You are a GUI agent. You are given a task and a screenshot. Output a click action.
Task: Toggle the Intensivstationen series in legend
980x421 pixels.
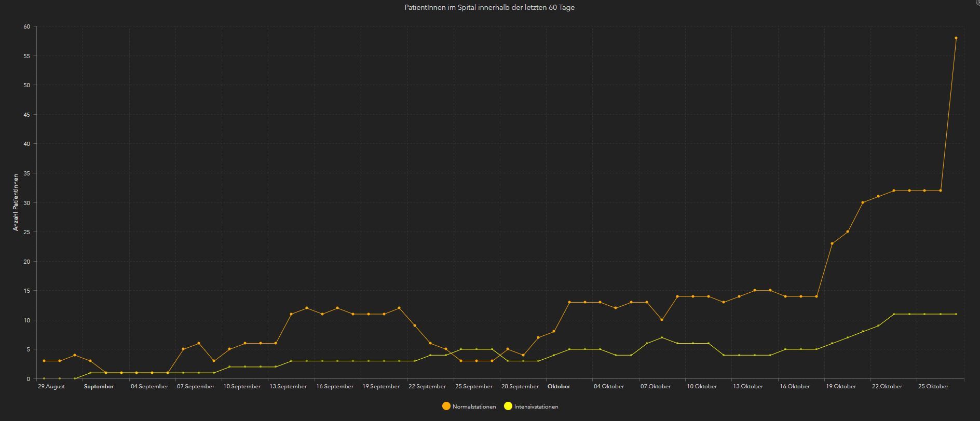(x=536, y=406)
